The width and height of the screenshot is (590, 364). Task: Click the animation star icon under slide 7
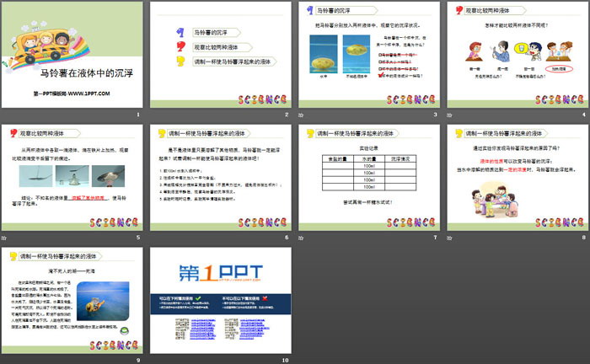point(301,238)
